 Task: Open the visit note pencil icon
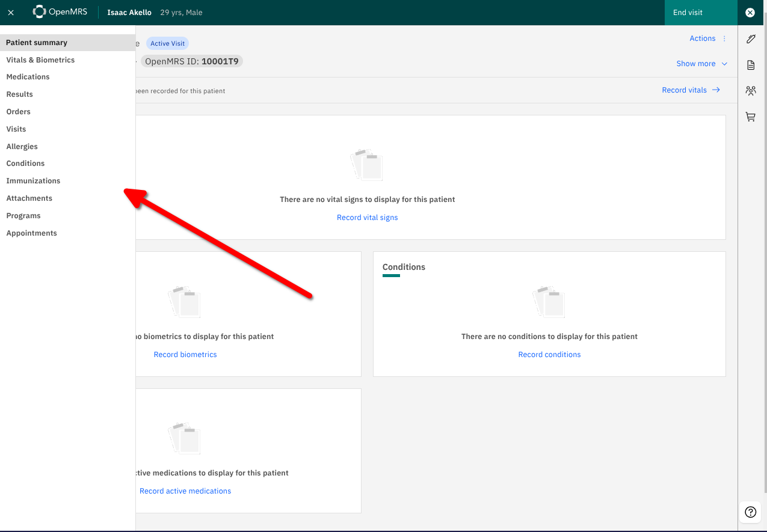[x=750, y=39]
